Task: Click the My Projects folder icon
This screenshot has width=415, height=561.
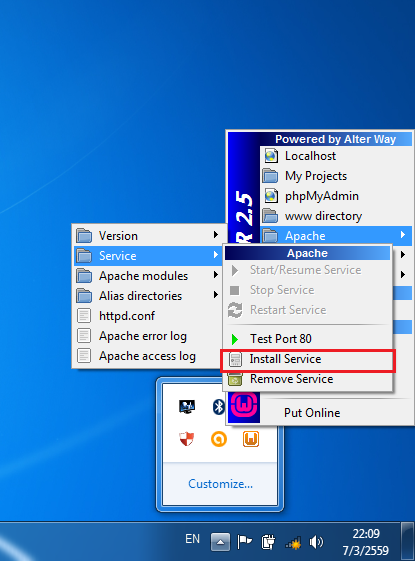Action: click(x=270, y=176)
